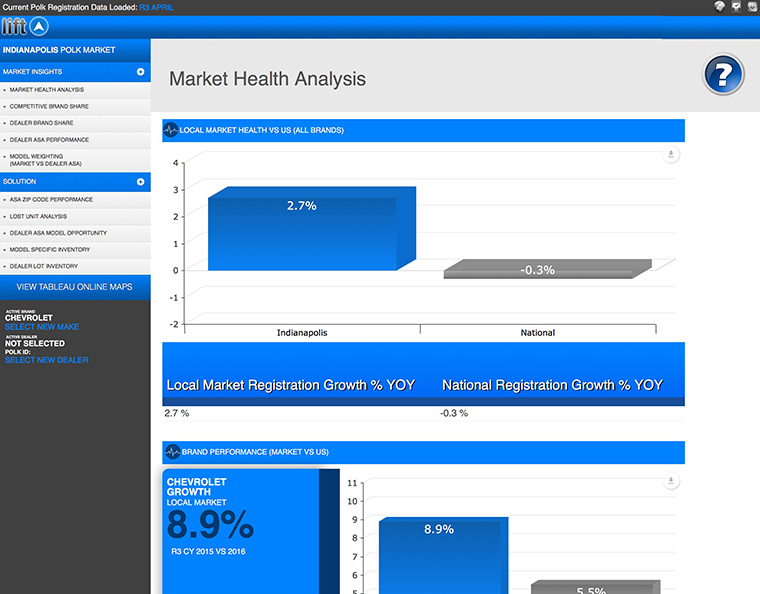Screen dimensions: 760x594
Task: Click the small help icon in top bar
Action: point(719,6)
